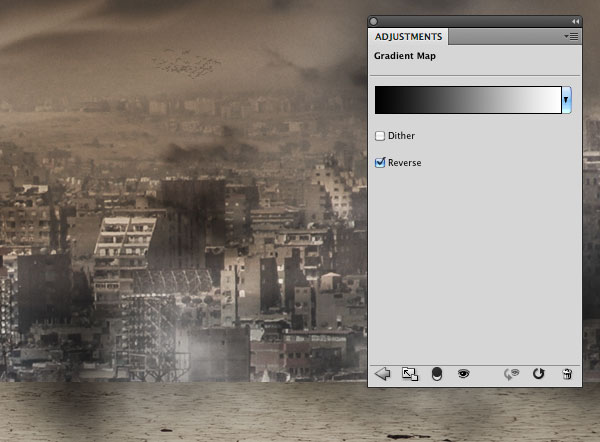Open the gradient picker dropdown arrow
This screenshot has height=442, width=600.
click(566, 100)
